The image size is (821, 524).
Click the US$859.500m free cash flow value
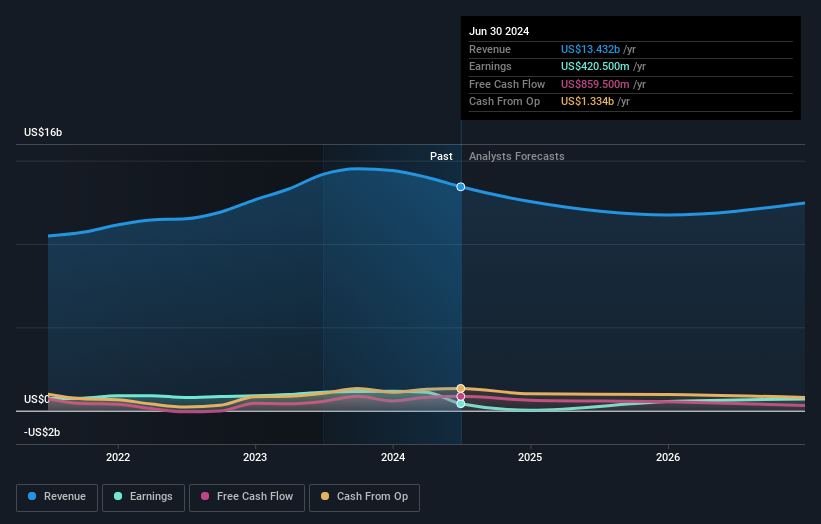[595, 84]
